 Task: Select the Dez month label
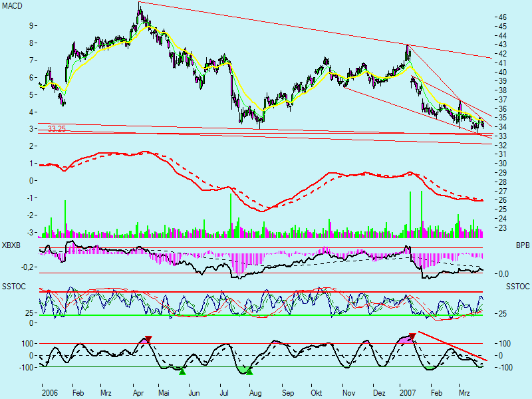379,393
